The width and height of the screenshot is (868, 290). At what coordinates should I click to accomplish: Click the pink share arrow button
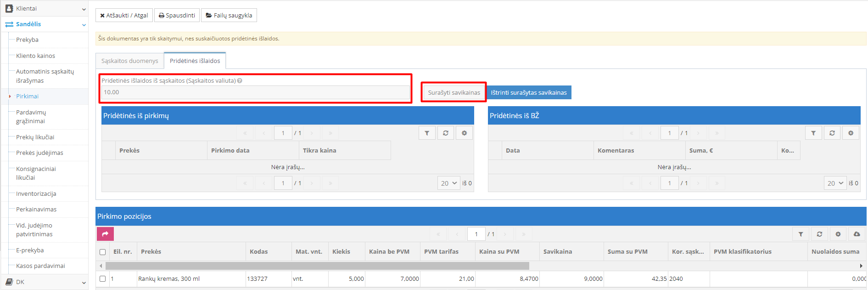coord(105,234)
